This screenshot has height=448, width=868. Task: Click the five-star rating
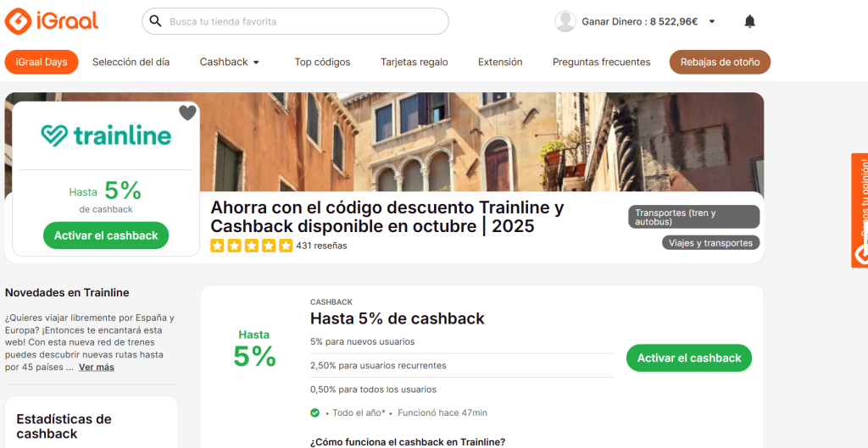251,246
